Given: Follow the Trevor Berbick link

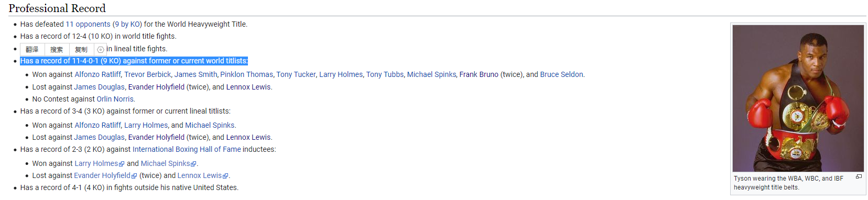Looking at the screenshot, I should [x=148, y=74].
